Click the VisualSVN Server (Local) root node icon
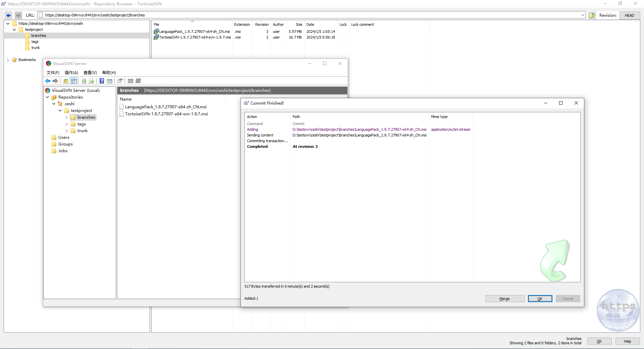644x349 pixels. tap(48, 91)
